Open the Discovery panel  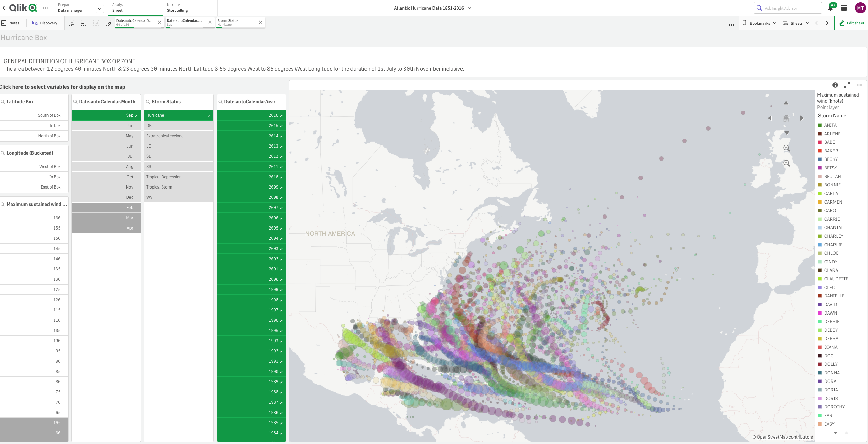(45, 23)
